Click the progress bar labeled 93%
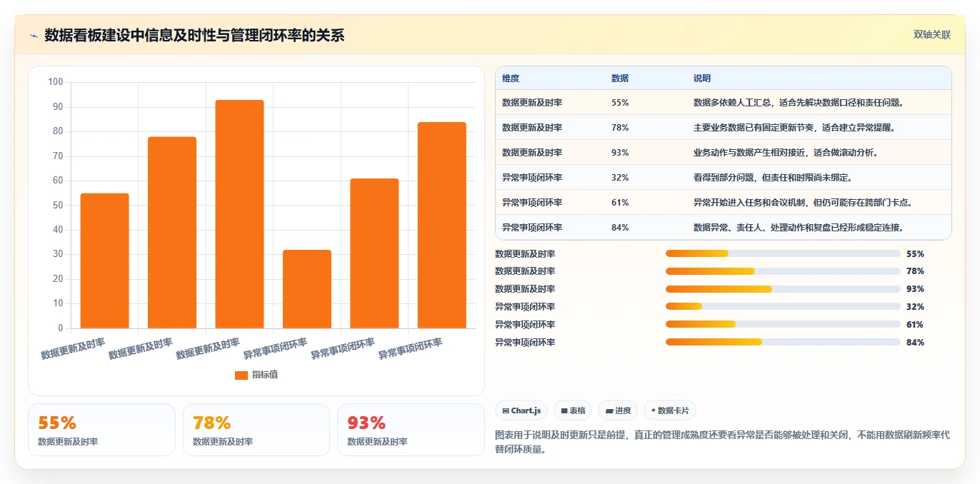Viewport: 980px width, 484px height. pos(783,289)
